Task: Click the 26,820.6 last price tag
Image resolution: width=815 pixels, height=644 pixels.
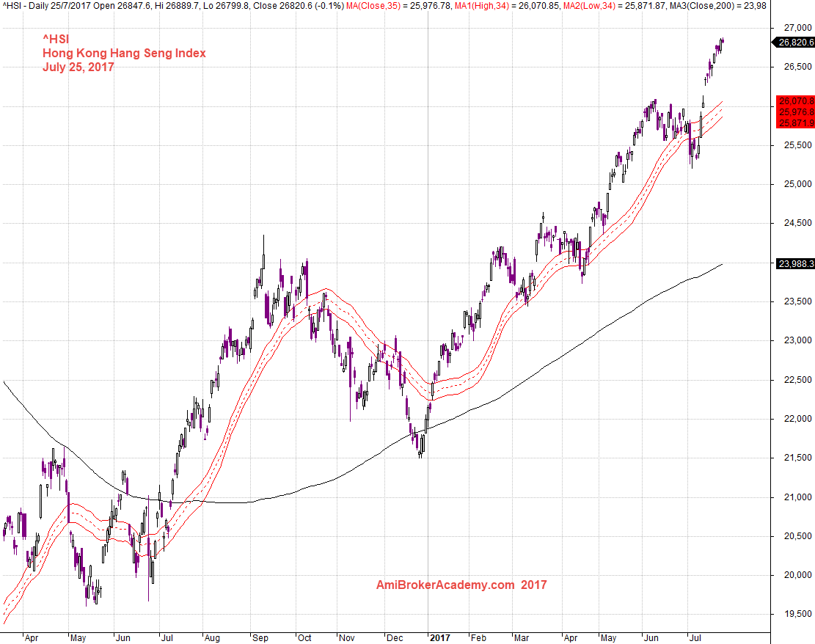Action: tap(796, 42)
